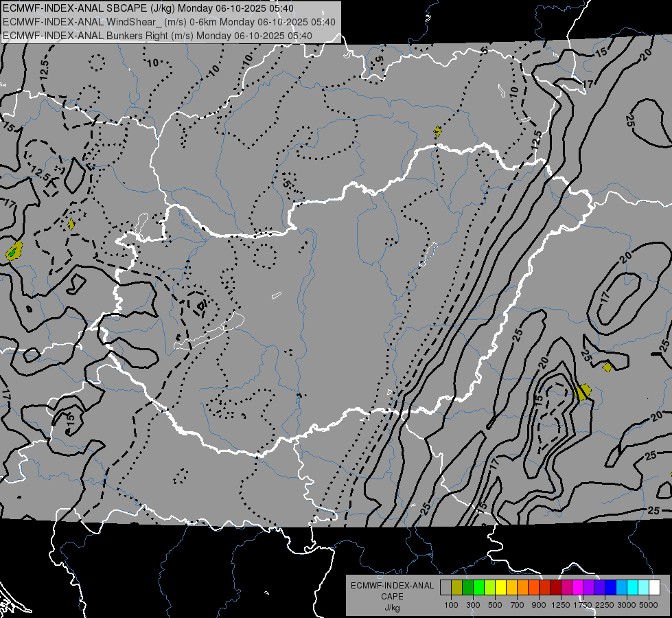The width and height of the screenshot is (672, 618).
Task: Click the large yellow CAPE patch at southeast
Action: (x=582, y=392)
